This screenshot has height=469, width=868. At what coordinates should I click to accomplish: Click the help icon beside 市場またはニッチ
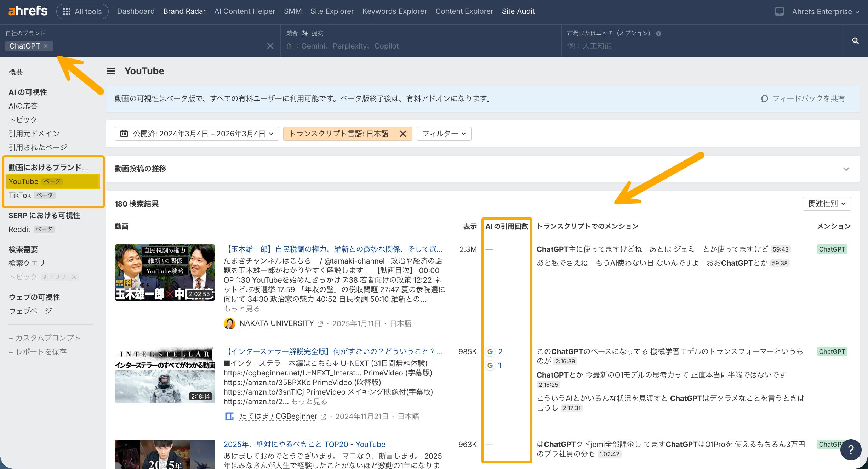click(658, 33)
